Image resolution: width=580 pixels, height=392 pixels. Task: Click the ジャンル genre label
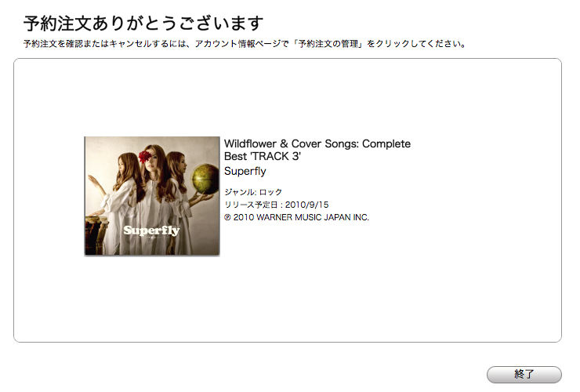coord(240,192)
